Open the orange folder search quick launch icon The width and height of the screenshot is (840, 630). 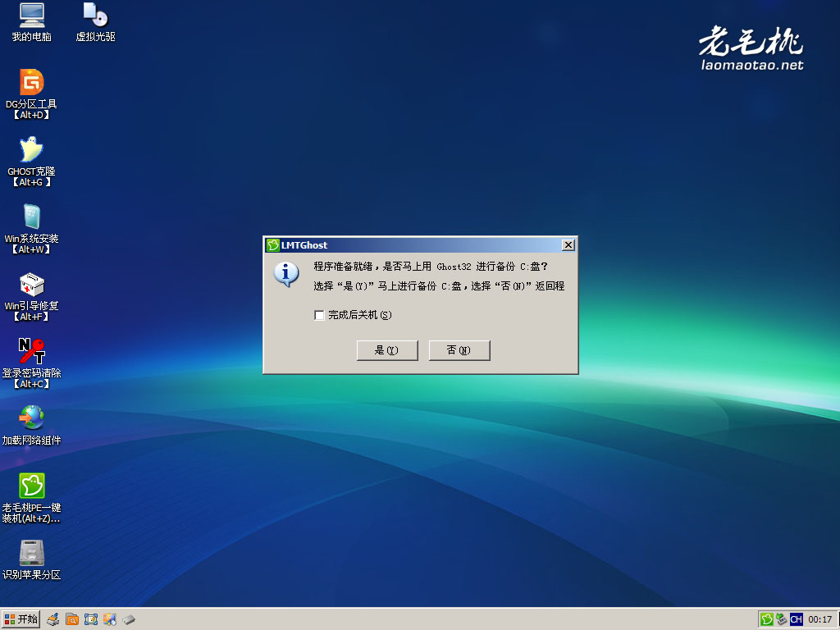coord(72,620)
